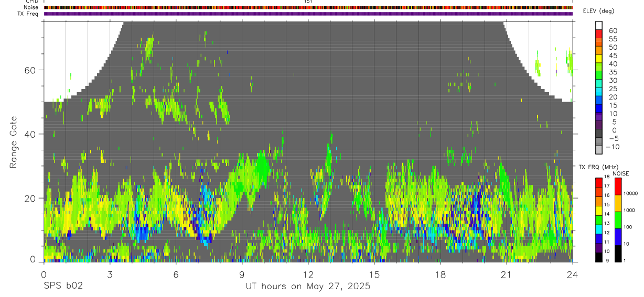The image size is (644, 297).
Task: Click the red swatch in the NOISE scale
Action: pyautogui.click(x=618, y=186)
